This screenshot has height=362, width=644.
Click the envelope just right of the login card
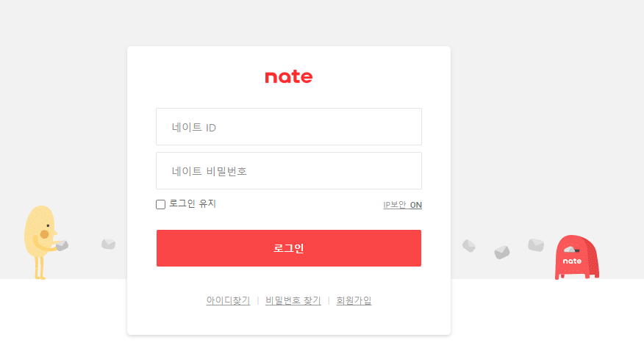pyautogui.click(x=468, y=246)
